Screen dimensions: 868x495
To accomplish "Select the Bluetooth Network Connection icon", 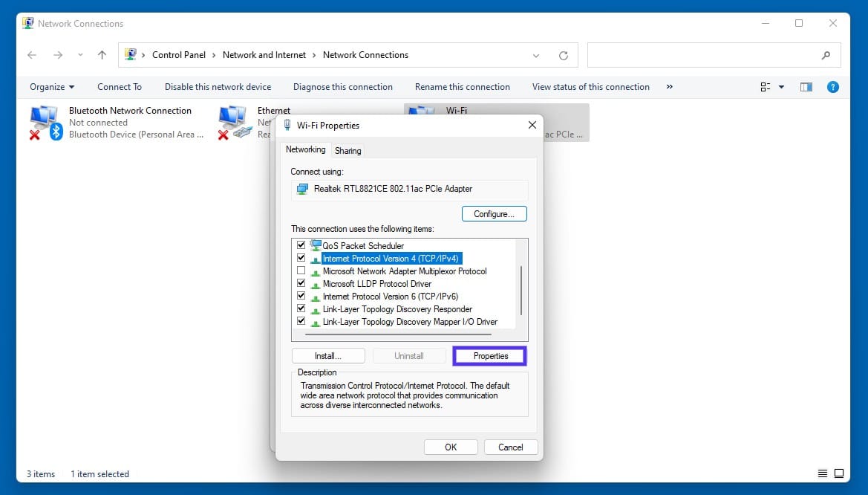I will [45, 122].
